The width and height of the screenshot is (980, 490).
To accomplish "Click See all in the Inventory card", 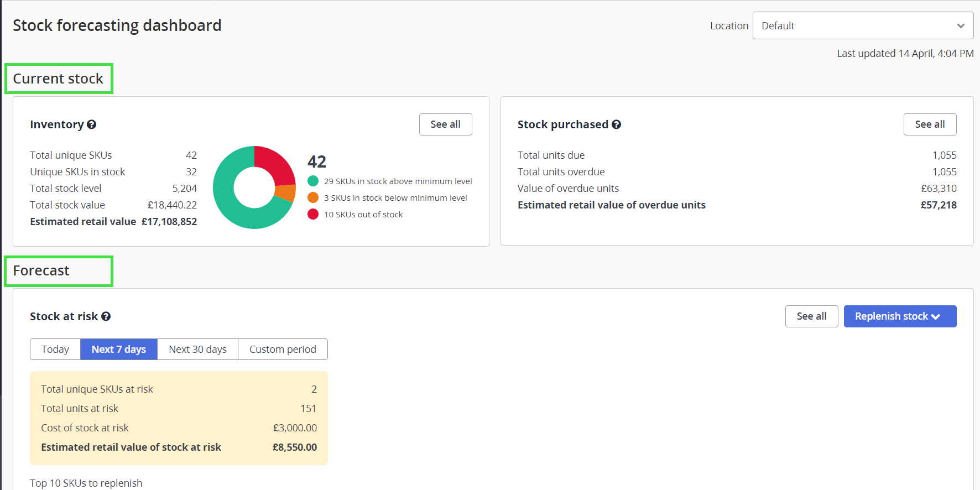I will (x=445, y=124).
